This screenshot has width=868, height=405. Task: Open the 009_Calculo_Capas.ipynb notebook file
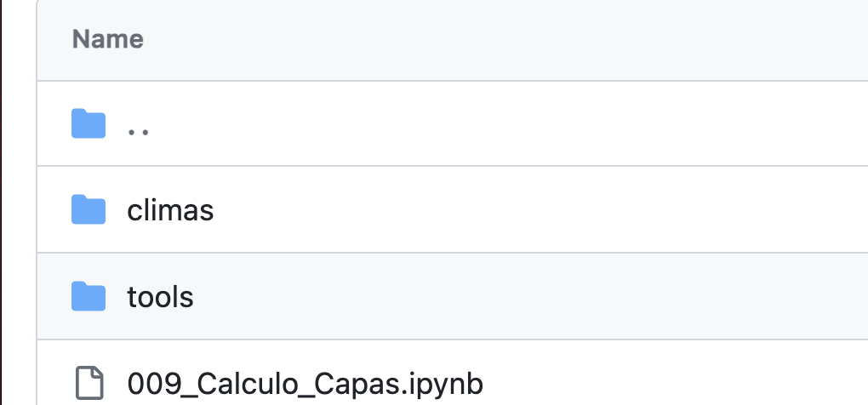(305, 384)
